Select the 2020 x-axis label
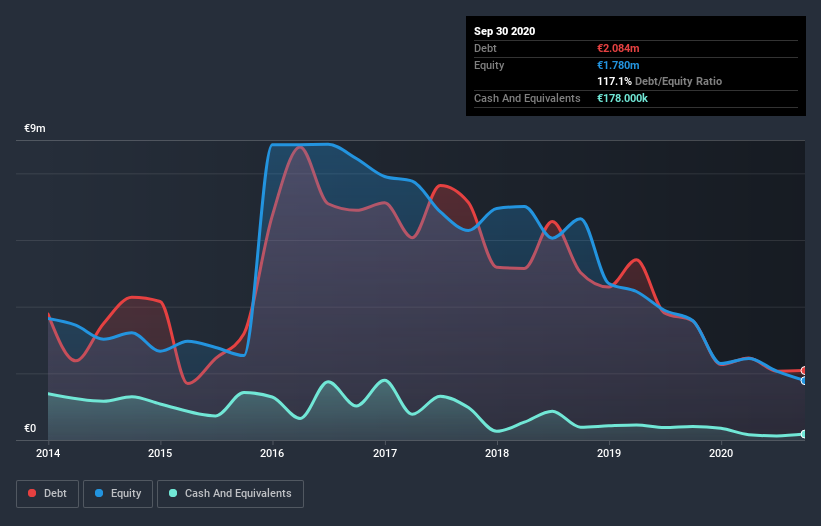 [x=721, y=453]
